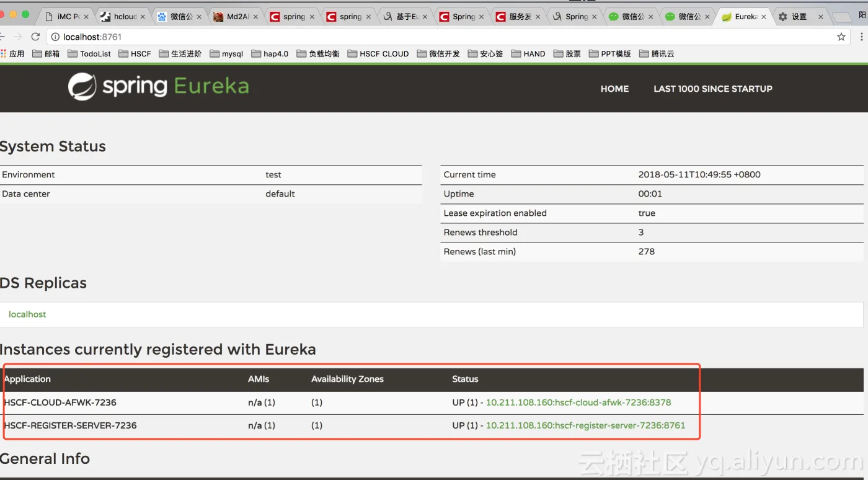868x480 pixels.
Task: Click the localhost DS replica link
Action: (x=27, y=314)
